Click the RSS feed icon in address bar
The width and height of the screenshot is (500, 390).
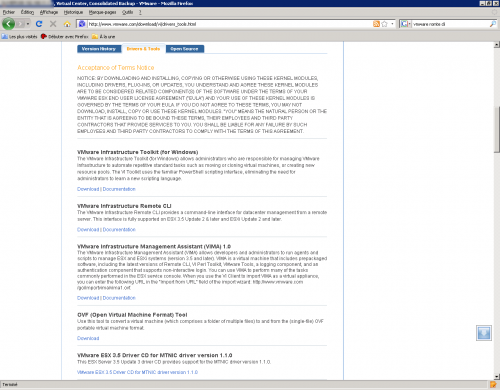[376, 24]
